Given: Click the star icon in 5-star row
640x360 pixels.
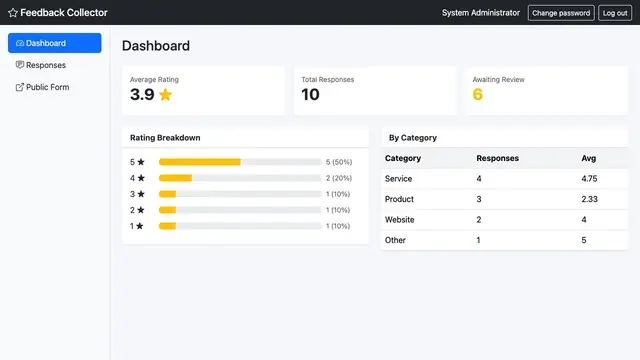Looking at the screenshot, I should click(x=141, y=162).
